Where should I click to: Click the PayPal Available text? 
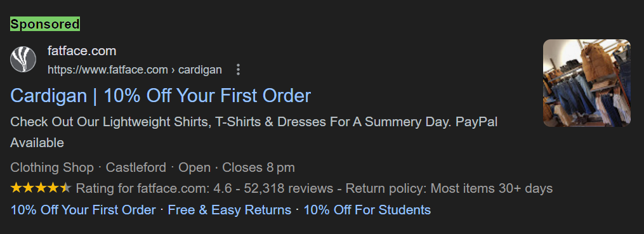click(x=476, y=122)
